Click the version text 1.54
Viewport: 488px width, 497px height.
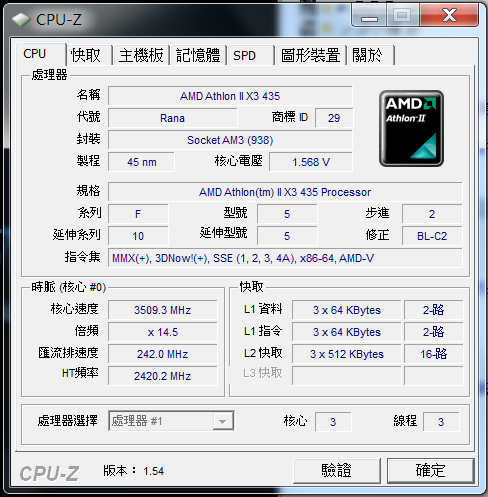153,471
